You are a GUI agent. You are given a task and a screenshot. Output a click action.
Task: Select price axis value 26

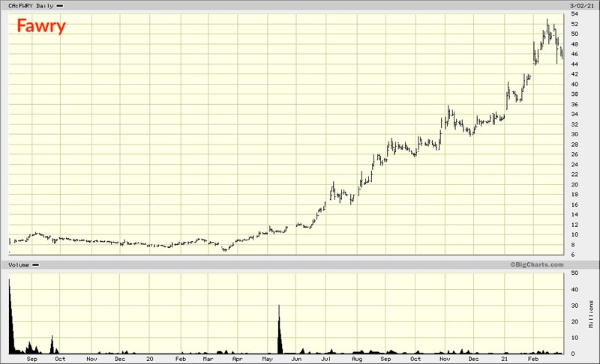[574, 154]
